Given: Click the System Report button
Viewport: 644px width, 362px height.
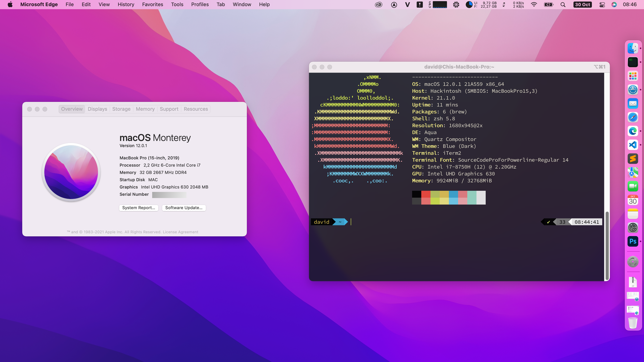Looking at the screenshot, I should pos(139,208).
